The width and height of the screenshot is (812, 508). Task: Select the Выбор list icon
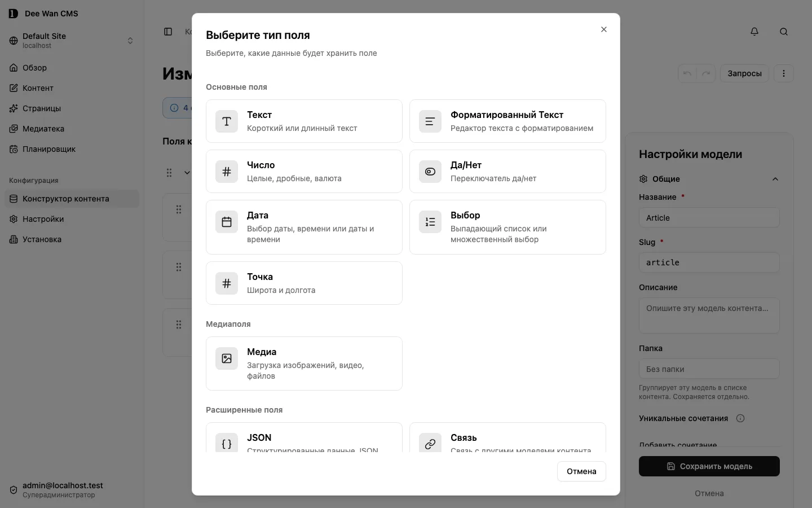click(430, 222)
